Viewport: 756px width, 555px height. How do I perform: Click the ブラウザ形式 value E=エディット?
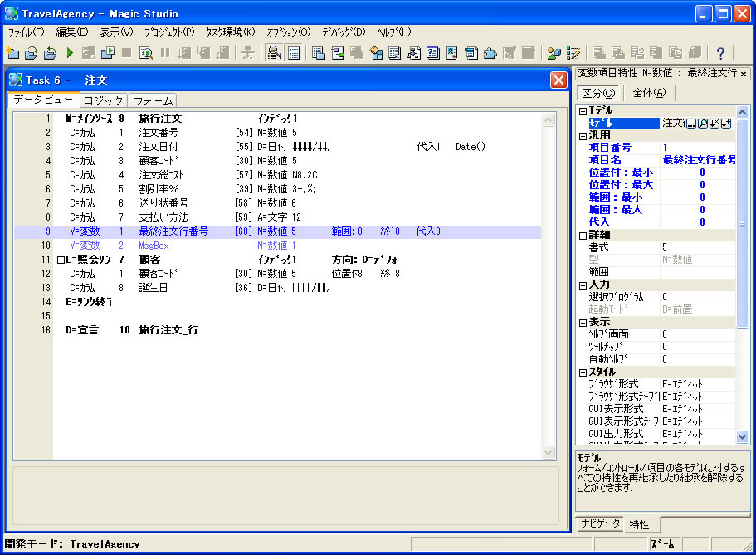(697, 384)
